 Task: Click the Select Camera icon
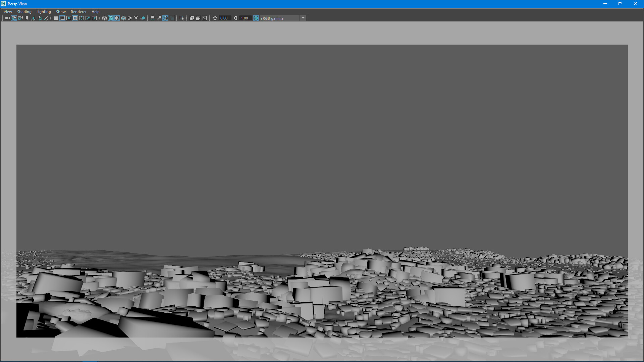(7, 18)
